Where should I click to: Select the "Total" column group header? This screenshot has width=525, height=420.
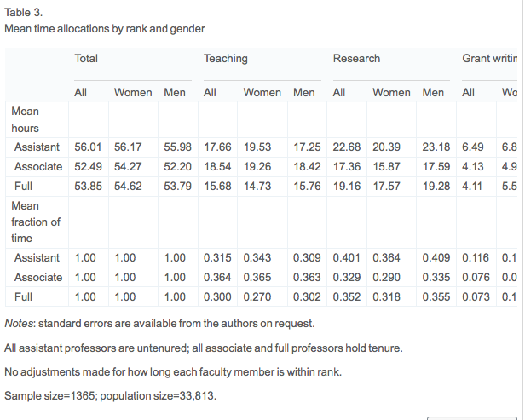coord(86,59)
